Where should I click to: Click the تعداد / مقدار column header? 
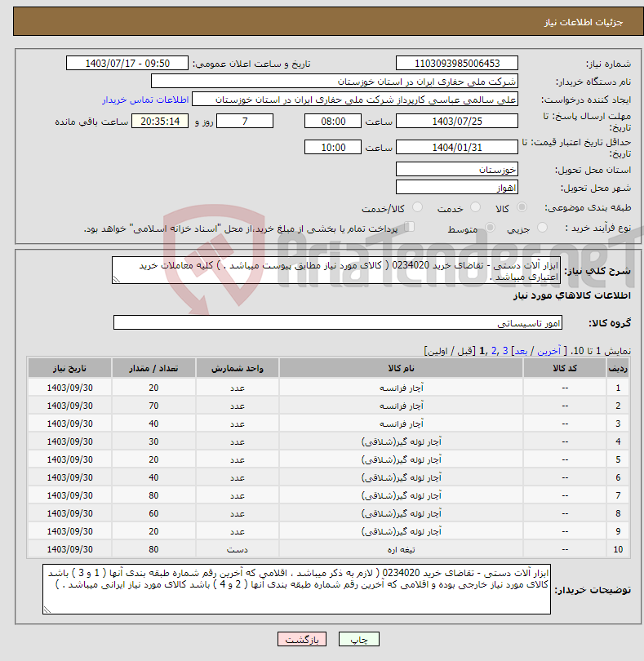click(x=153, y=368)
